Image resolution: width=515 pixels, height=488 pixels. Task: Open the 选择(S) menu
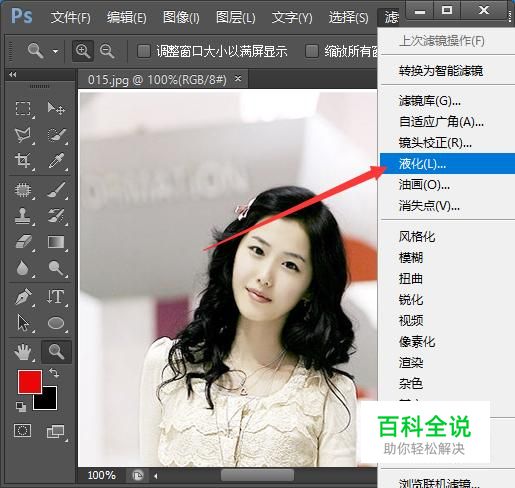click(348, 17)
